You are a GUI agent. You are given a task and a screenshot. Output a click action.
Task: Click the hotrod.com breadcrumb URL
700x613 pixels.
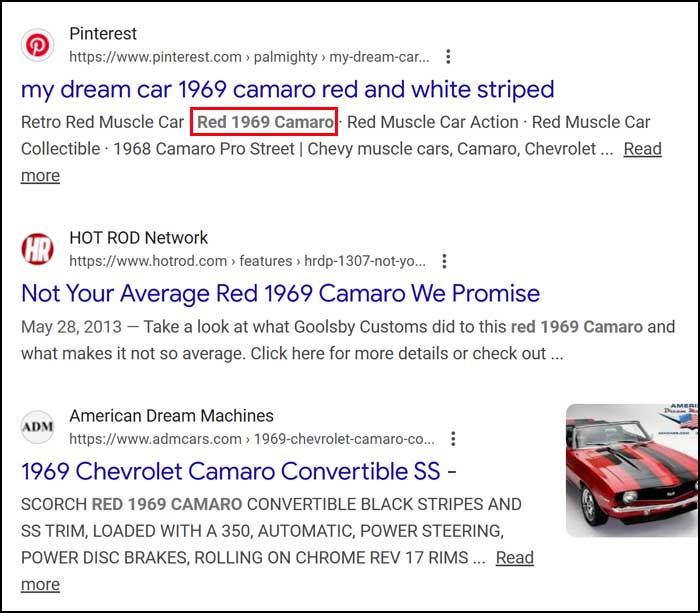coord(247,261)
